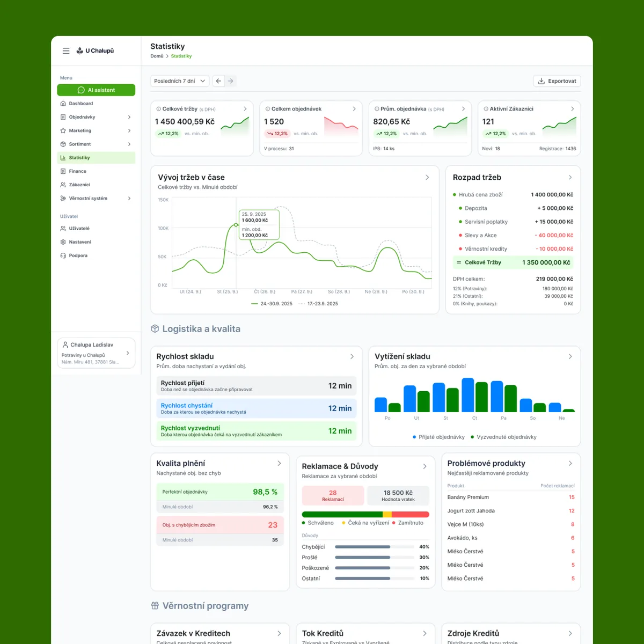Open the AI asistent button
This screenshot has height=644, width=644.
96,90
